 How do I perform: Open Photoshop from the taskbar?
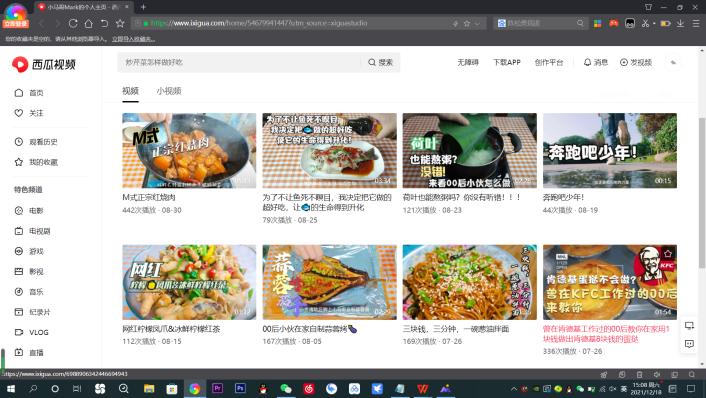coord(240,388)
